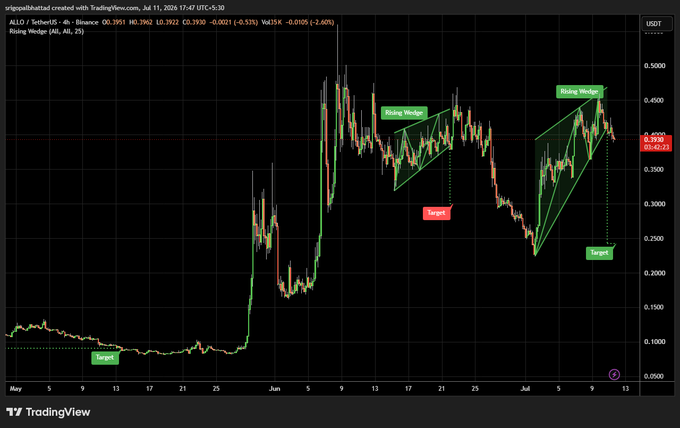The width and height of the screenshot is (680, 428).
Task: Click the 0.2500 price level label
Action: [x=654, y=239]
